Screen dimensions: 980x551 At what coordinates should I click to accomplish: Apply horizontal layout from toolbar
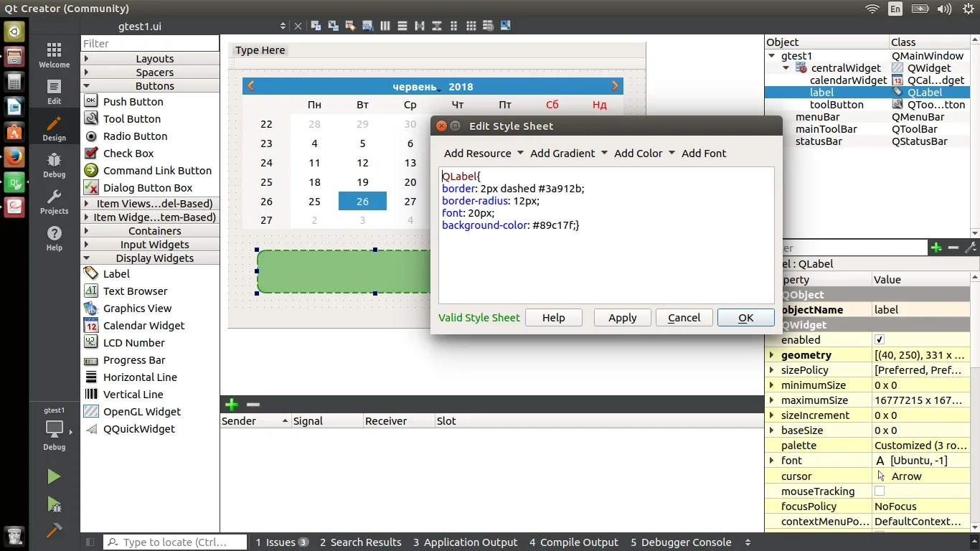pyautogui.click(x=385, y=26)
